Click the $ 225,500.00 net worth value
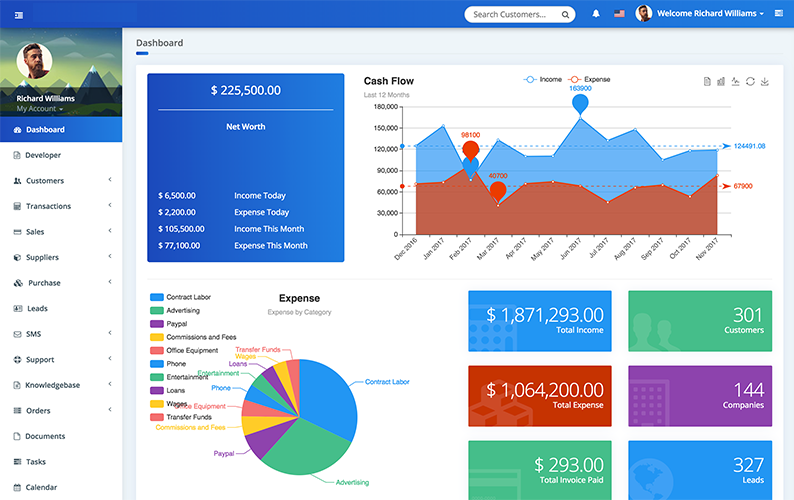The image size is (794, 500). [246, 90]
